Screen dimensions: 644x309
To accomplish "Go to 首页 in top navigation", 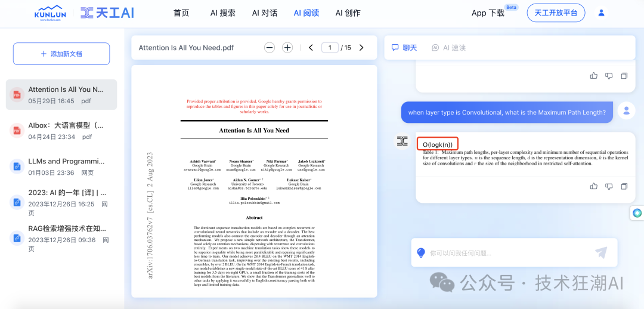I will 181,13.
